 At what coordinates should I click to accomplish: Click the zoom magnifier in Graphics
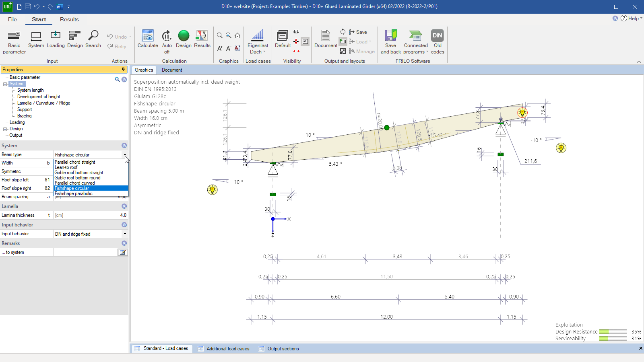coord(220,35)
